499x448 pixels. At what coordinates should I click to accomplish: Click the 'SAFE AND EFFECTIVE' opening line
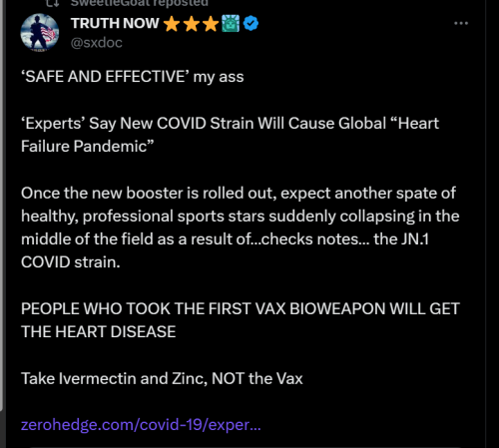click(x=133, y=77)
